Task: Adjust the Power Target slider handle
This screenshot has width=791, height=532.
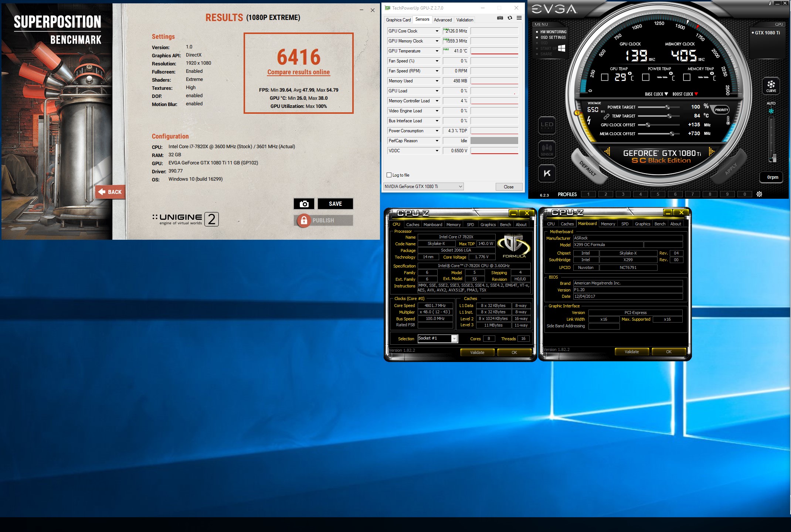Action: point(668,107)
